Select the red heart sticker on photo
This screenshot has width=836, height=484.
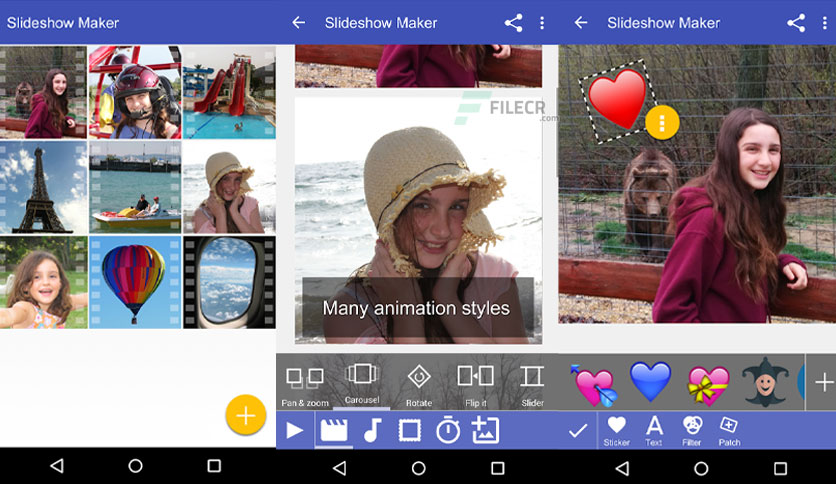617,99
